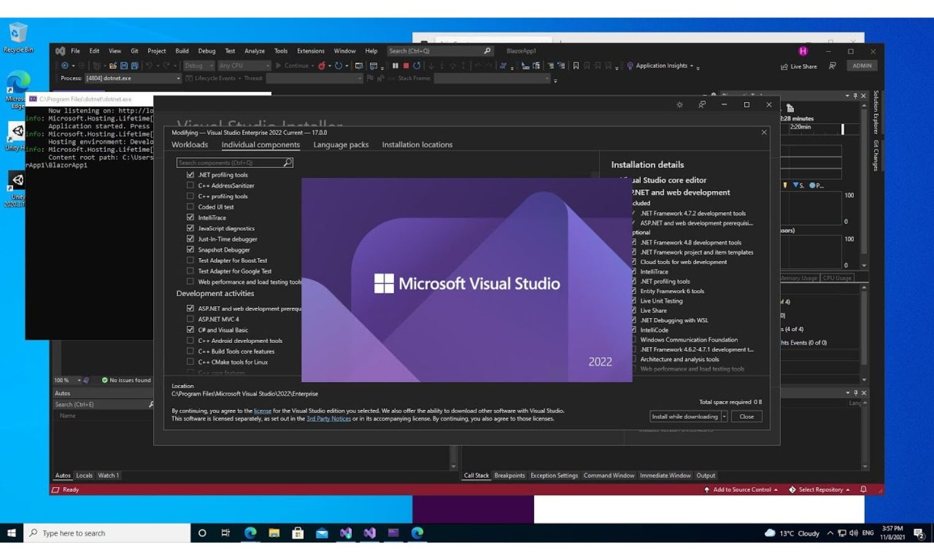Open Cortana circle icon on taskbar
The width and height of the screenshot is (934, 560).
pos(202,533)
